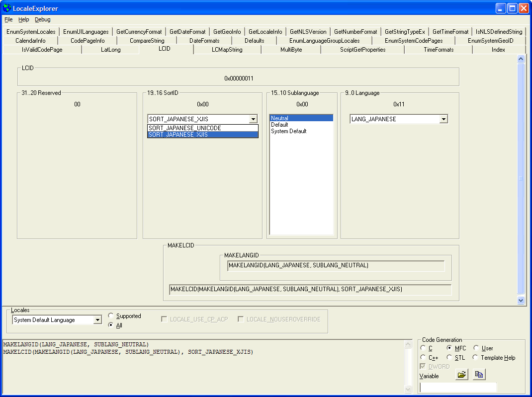Click the generated code output text area
The width and height of the screenshot is (532, 397).
pyautogui.click(x=204, y=367)
